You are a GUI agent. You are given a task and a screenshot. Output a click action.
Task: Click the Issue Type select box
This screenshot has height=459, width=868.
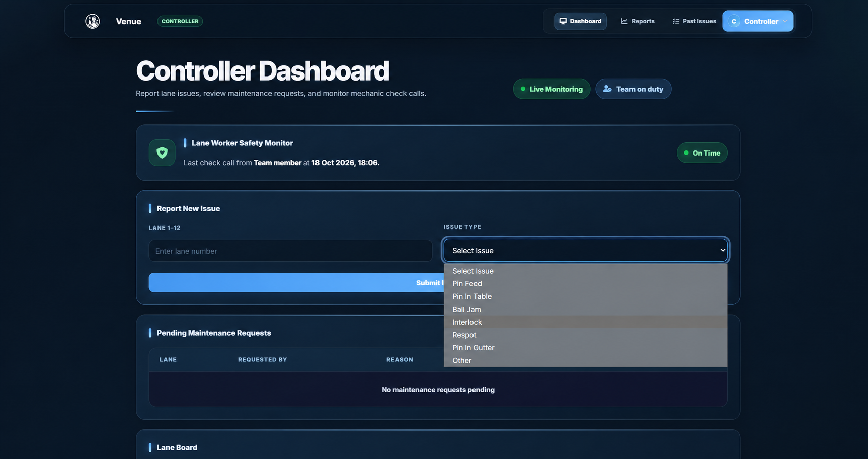click(586, 250)
